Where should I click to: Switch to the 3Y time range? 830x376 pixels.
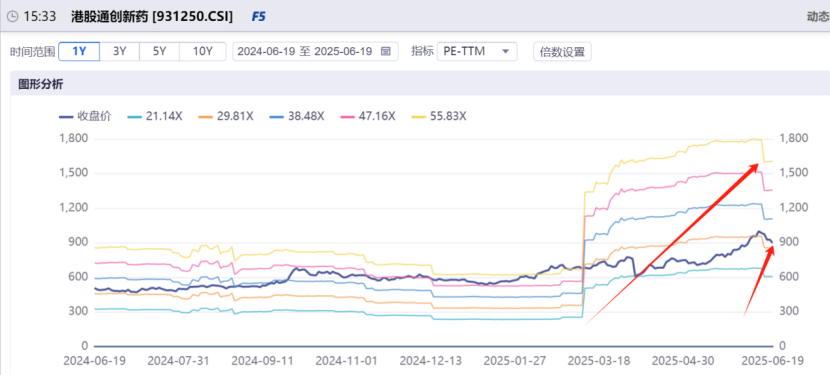tap(120, 51)
